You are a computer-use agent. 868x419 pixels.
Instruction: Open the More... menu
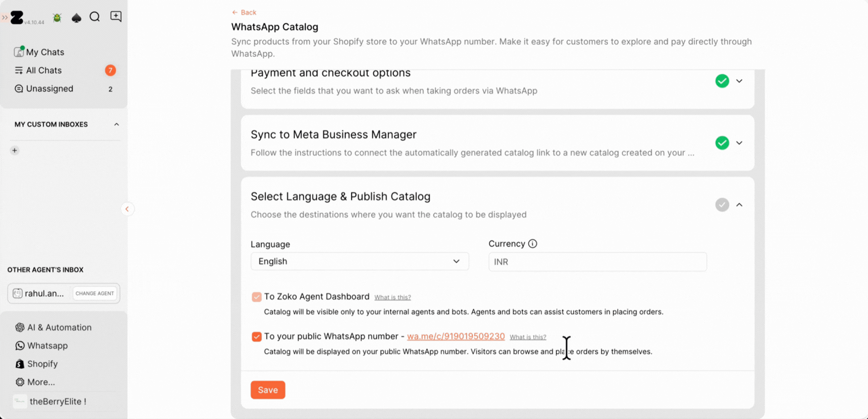coord(41,382)
